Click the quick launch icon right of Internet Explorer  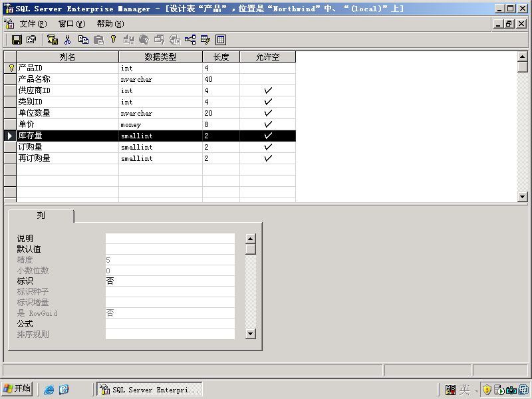[64, 389]
